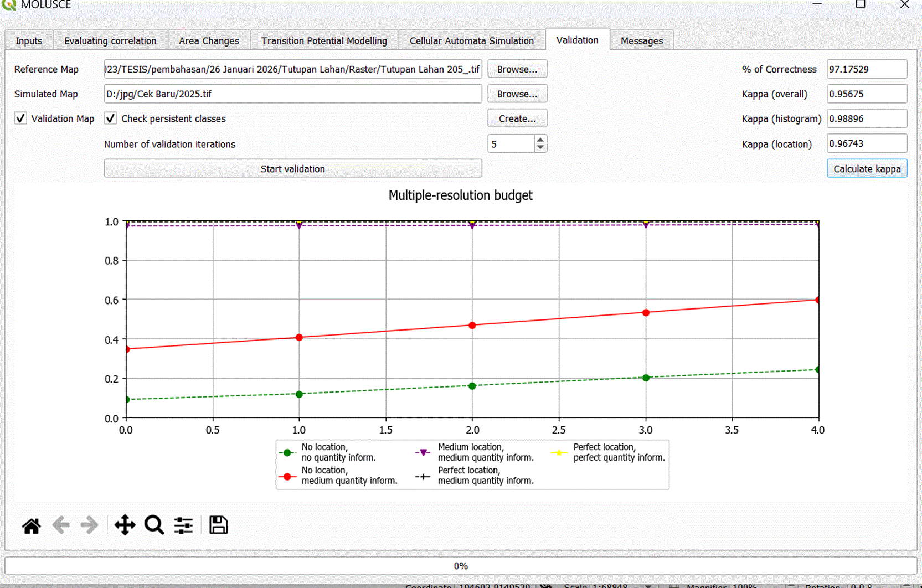Uncheck the Validation Map checkbox

point(20,118)
